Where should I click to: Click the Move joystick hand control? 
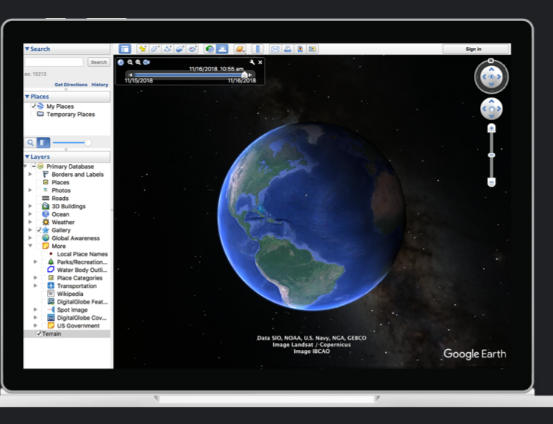(491, 109)
